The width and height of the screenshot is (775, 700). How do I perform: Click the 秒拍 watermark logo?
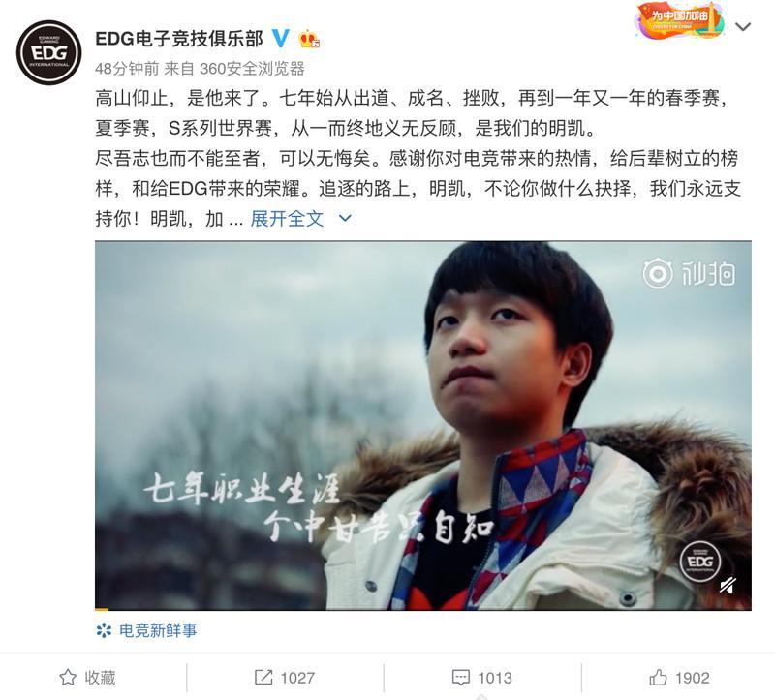689,273
